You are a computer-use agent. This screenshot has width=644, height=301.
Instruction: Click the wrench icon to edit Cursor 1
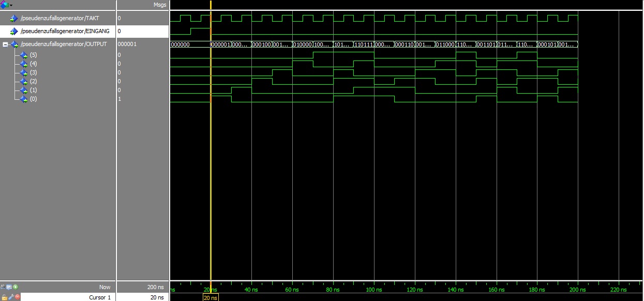click(x=10, y=297)
